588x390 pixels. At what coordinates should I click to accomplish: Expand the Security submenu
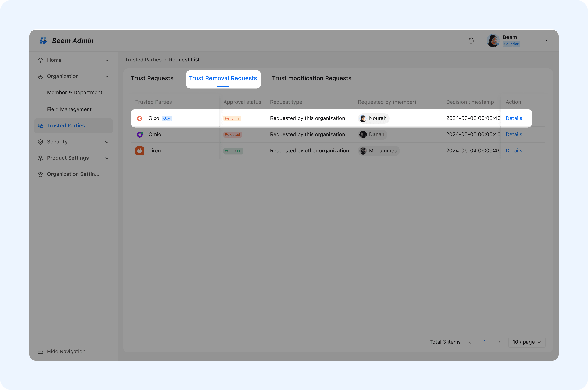(107, 142)
